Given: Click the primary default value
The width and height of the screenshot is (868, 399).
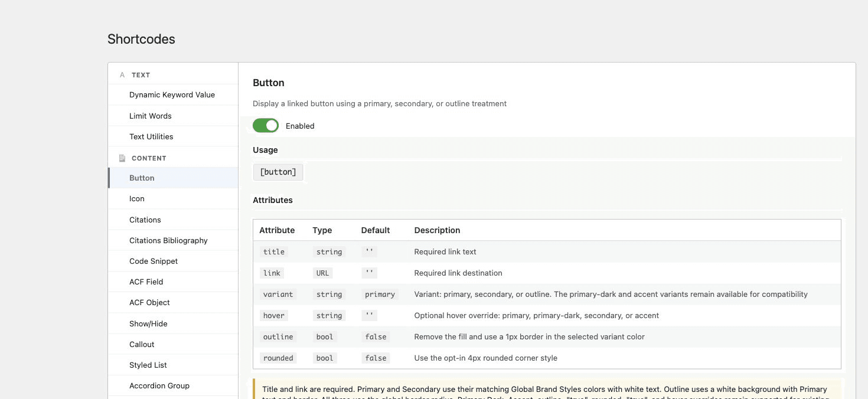Looking at the screenshot, I should 380,294.
